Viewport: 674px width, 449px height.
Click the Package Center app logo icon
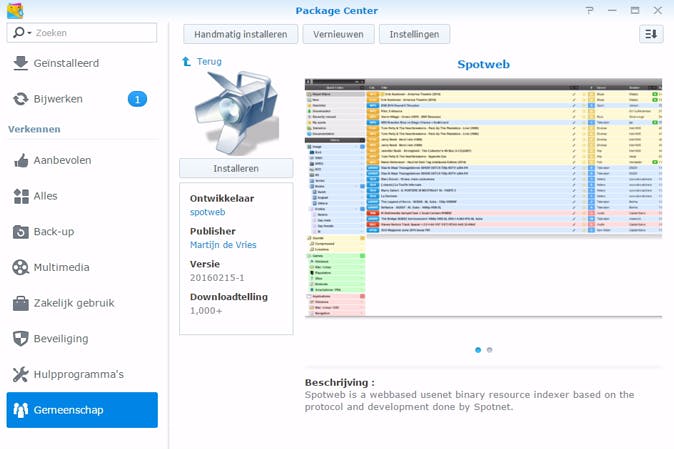[15, 10]
